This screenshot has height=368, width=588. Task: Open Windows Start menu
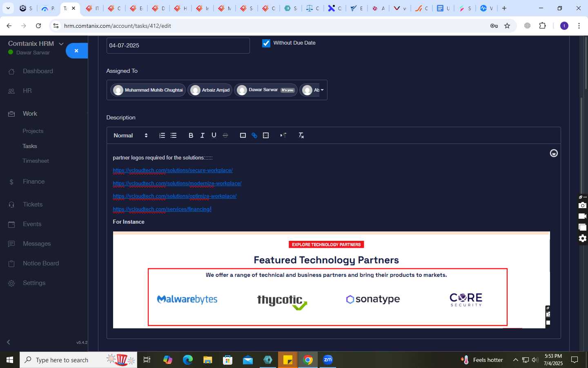pyautogui.click(x=10, y=360)
